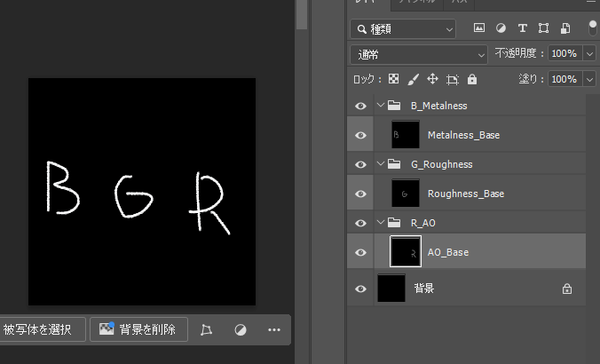Select the Metalness_Base layer name

464,135
